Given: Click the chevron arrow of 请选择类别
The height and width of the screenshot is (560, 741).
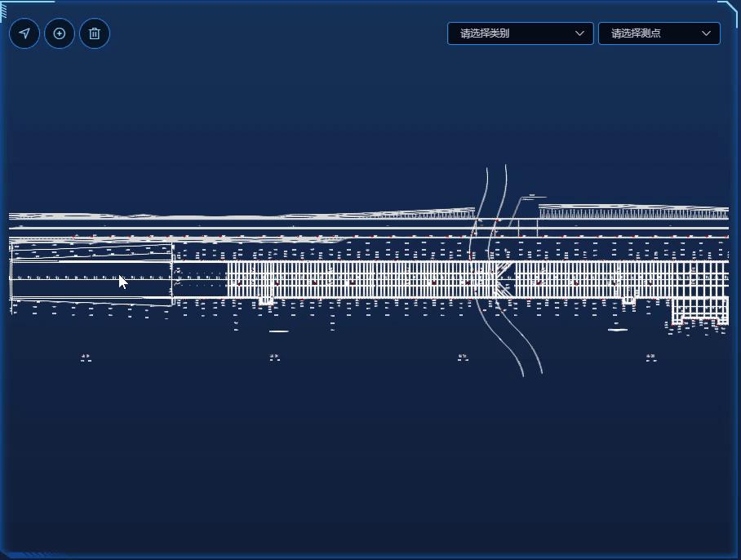Looking at the screenshot, I should (x=579, y=33).
